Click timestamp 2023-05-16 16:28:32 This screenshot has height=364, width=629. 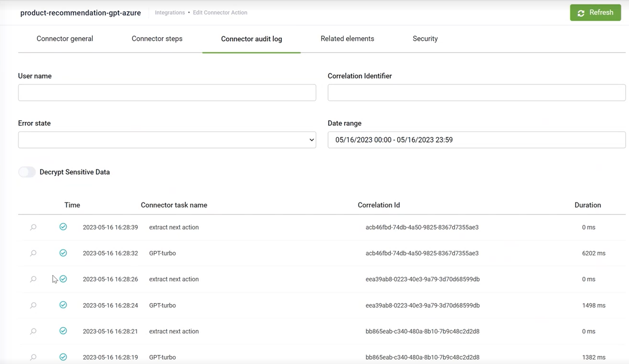(110, 253)
